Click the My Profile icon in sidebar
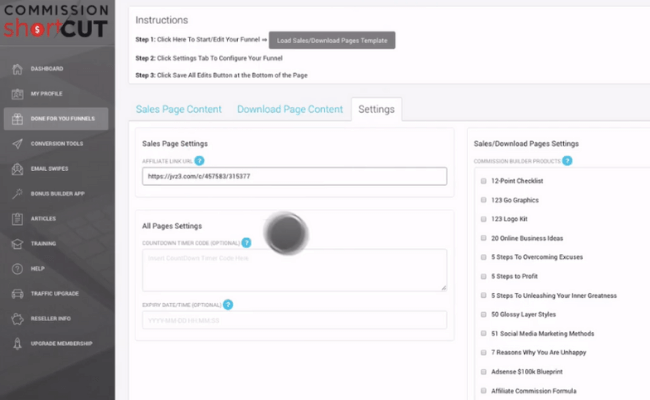 coord(17,94)
